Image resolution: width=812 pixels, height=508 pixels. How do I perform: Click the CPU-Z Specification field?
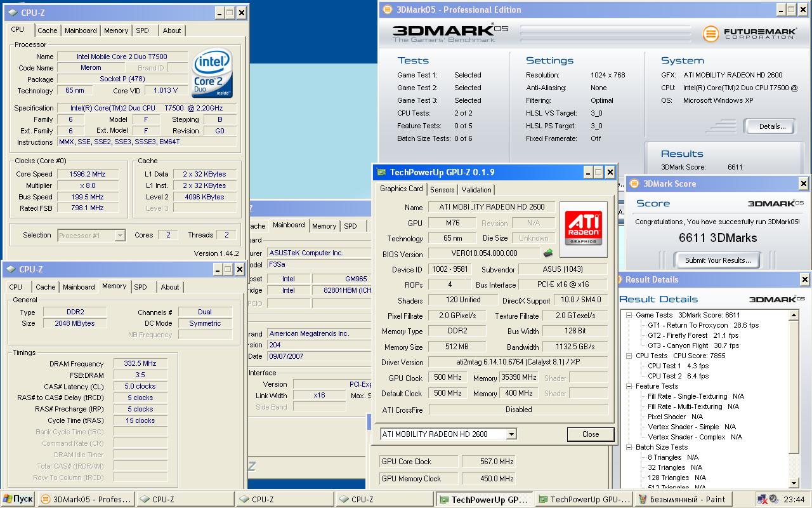147,108
